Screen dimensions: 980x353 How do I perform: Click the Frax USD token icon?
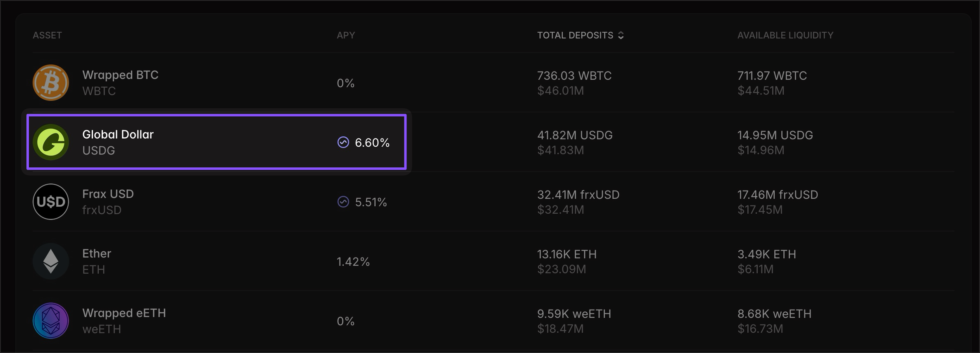click(x=51, y=202)
